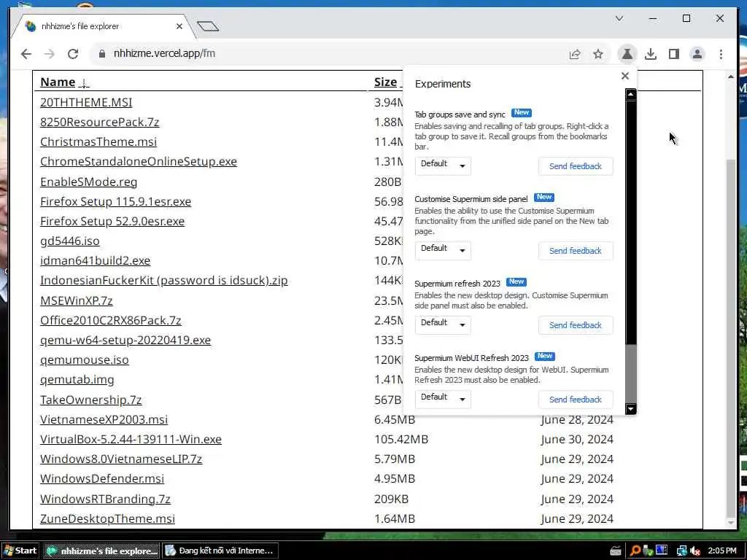
Task: Click the 2:05 PM taskbar clock
Action: point(721,551)
